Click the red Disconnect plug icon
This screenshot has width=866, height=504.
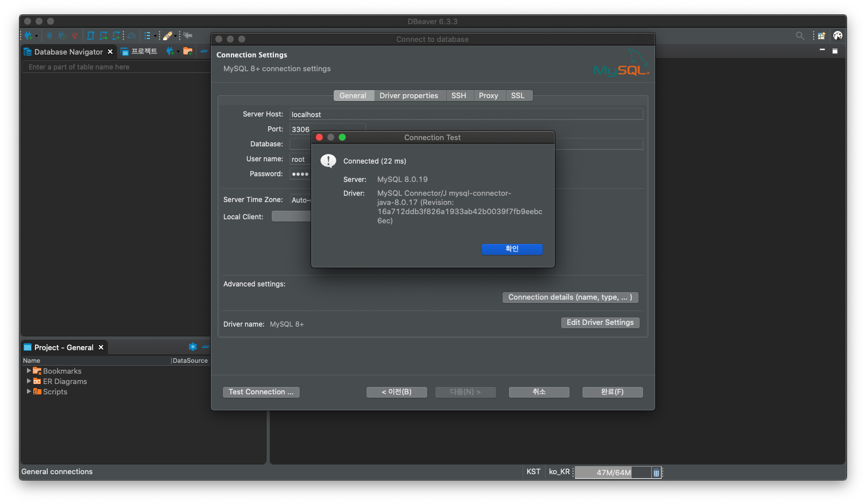(x=75, y=36)
